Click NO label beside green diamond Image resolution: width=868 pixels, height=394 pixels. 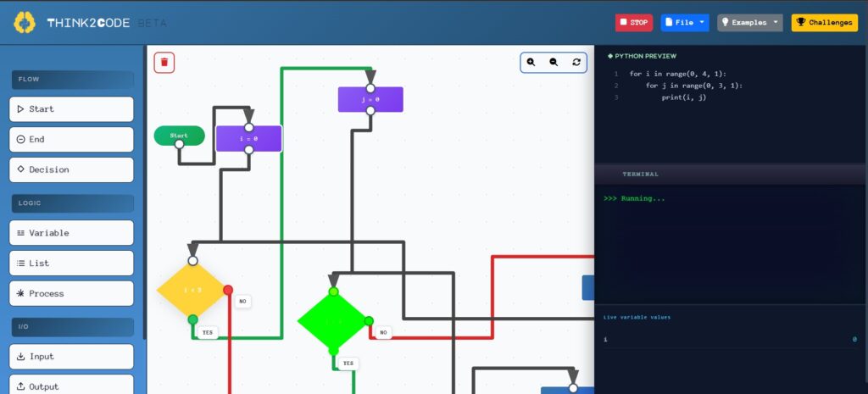383,333
